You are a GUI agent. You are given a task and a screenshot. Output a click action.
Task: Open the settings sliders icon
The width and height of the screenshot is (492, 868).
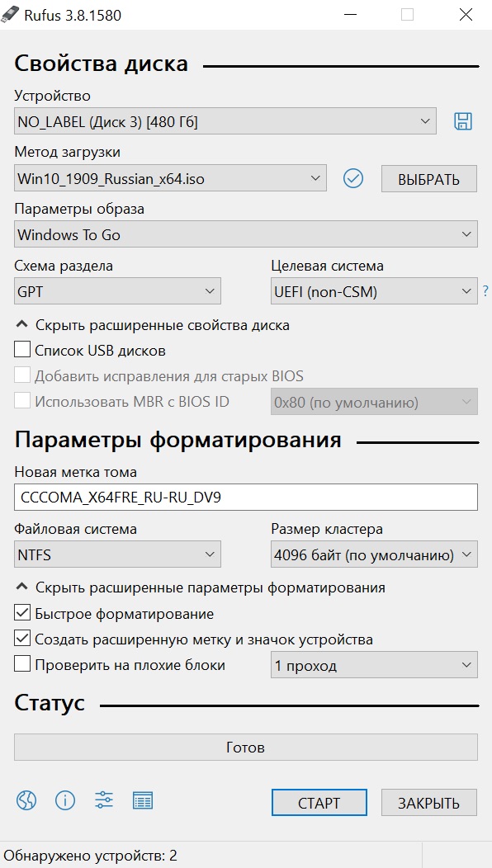(104, 800)
